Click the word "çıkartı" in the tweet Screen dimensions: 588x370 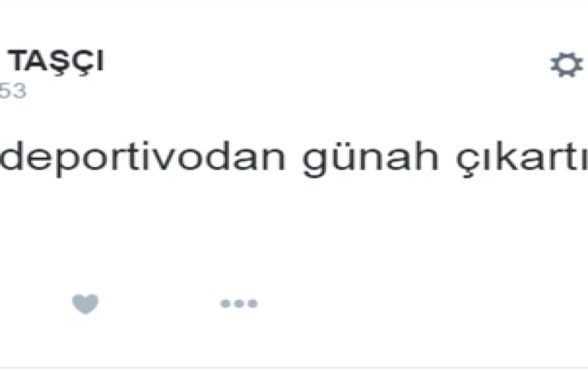[x=522, y=159]
